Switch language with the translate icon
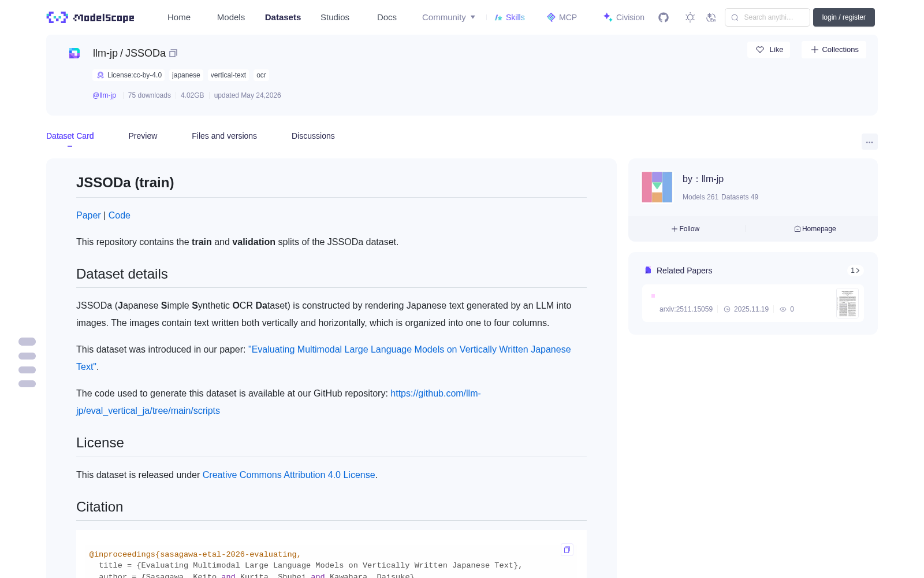Viewport: 924px width, 578px height. [711, 17]
